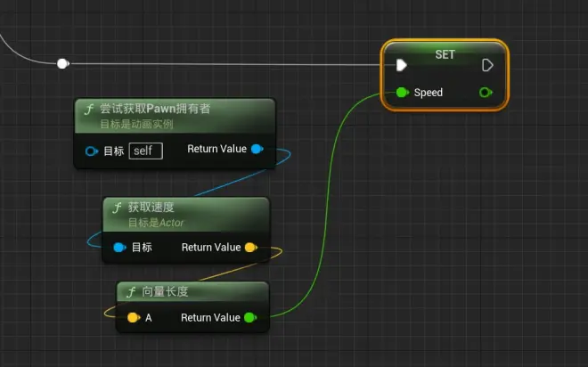Click the function icon on 获取速度 node

coord(118,208)
